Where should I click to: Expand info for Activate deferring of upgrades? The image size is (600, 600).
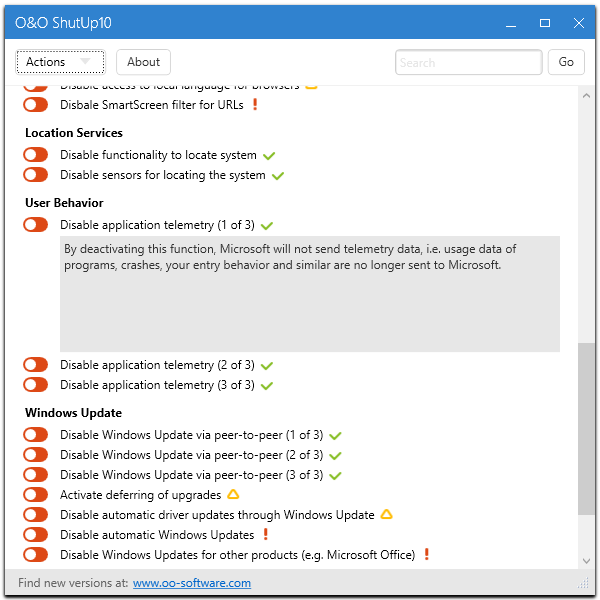point(140,495)
